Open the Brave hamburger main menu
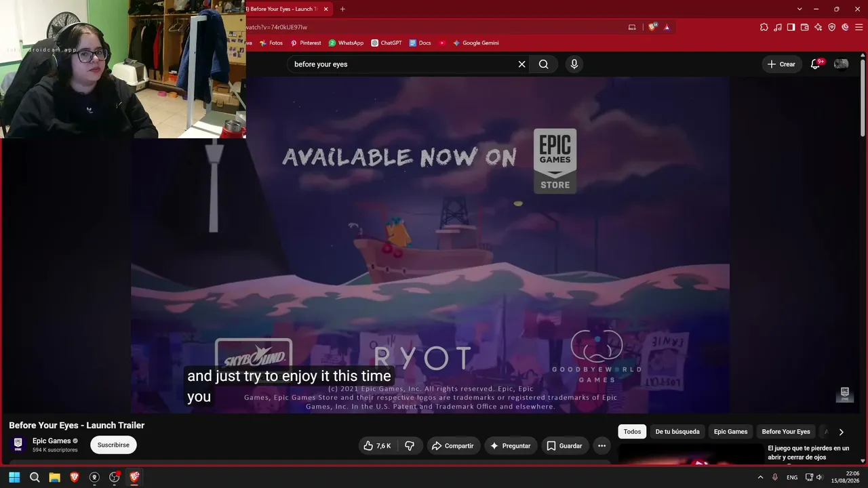 tap(859, 27)
